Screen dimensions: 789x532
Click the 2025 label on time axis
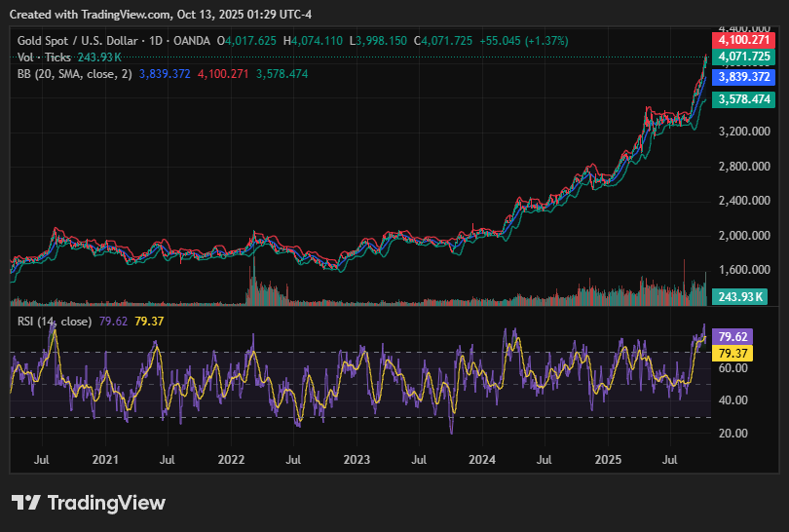pos(608,457)
